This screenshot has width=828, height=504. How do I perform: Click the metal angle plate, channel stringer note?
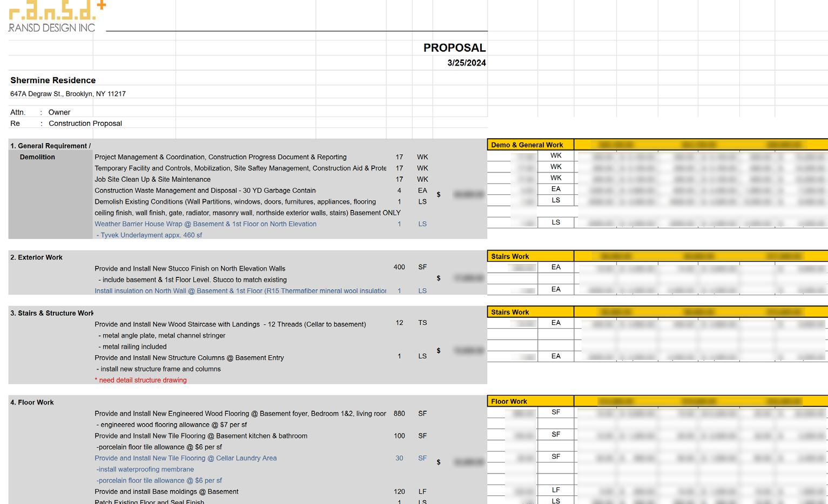161,336
